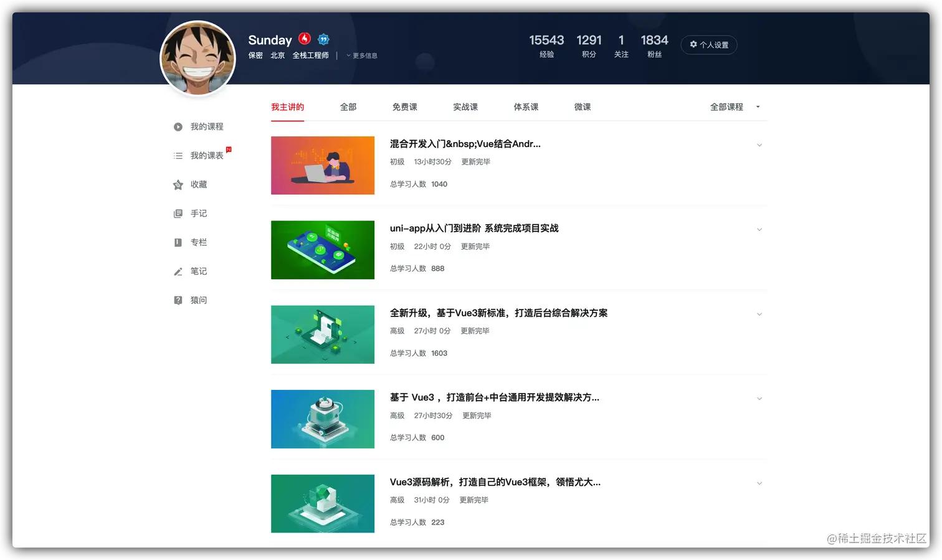
Task: Expand 更多信息 details
Action: click(361, 55)
